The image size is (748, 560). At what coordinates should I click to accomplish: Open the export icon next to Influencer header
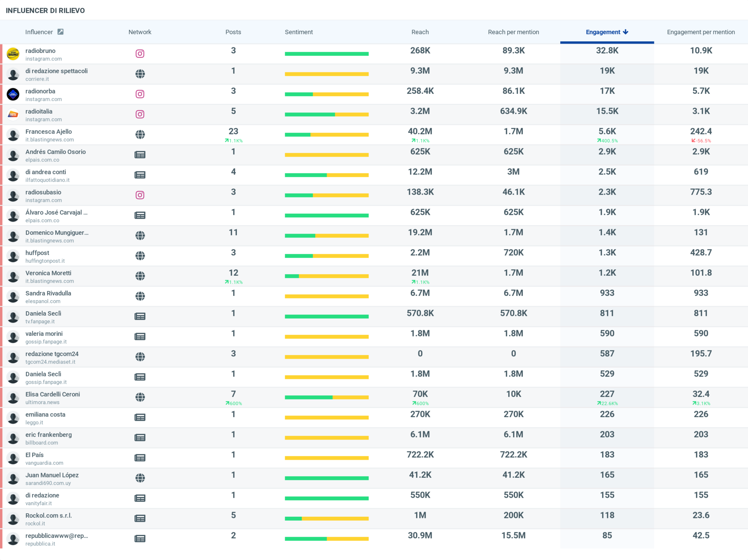tap(60, 32)
